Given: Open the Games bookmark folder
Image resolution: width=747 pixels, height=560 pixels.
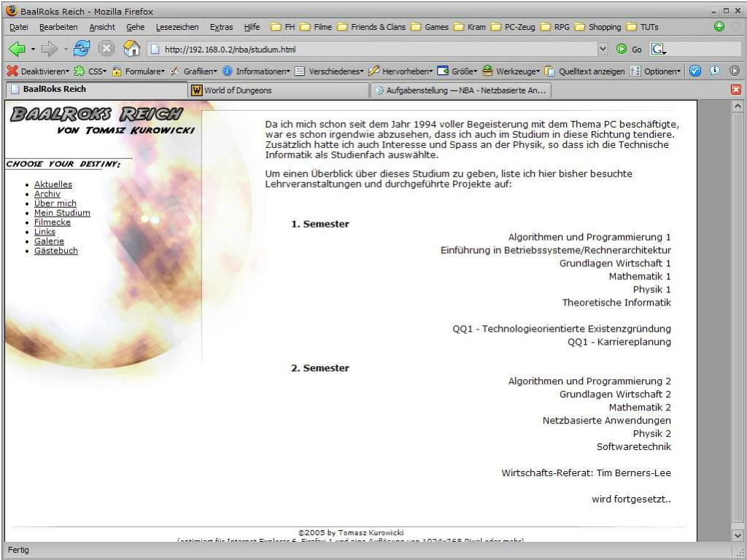Looking at the screenshot, I should pyautogui.click(x=430, y=27).
